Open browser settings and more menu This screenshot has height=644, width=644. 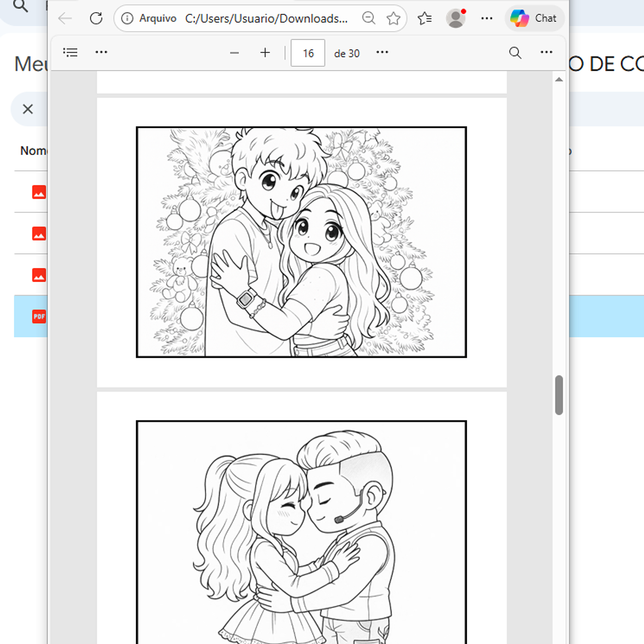(x=487, y=18)
